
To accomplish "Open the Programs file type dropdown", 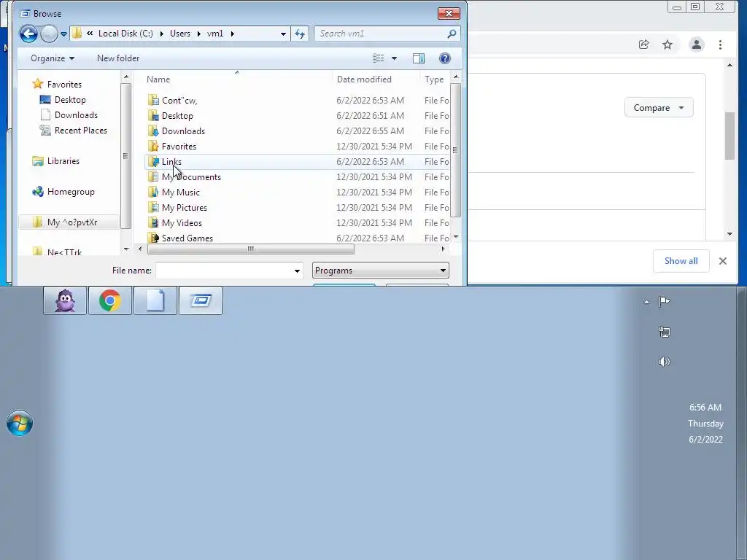I will click(x=381, y=271).
